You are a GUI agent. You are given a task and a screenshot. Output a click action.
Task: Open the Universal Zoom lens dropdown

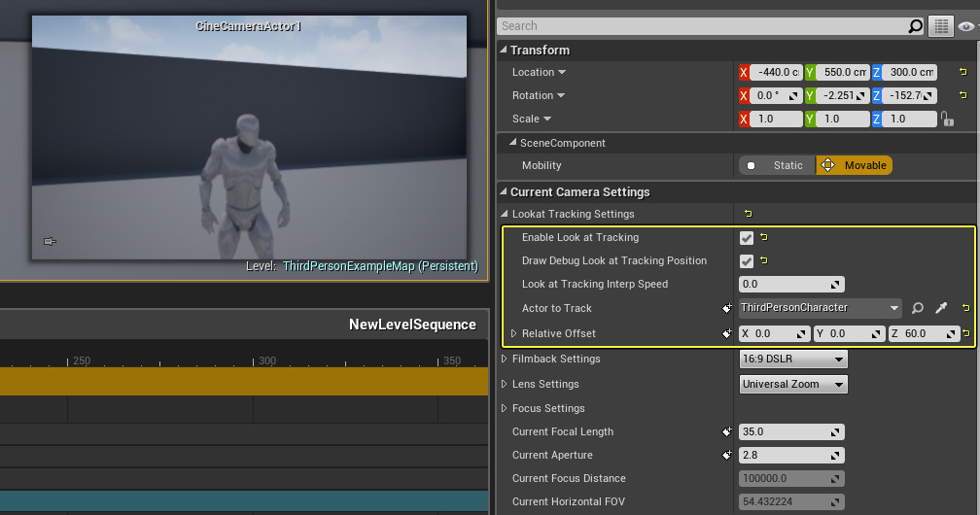pos(793,385)
